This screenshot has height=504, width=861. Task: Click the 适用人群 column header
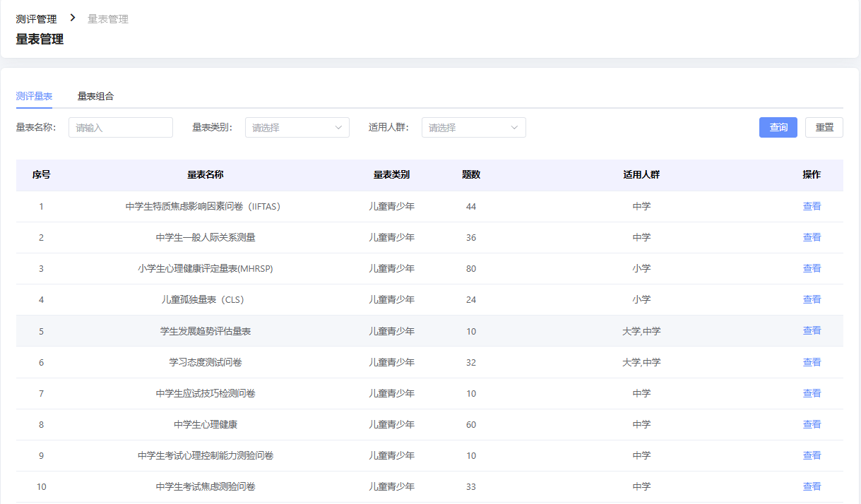coord(641,174)
